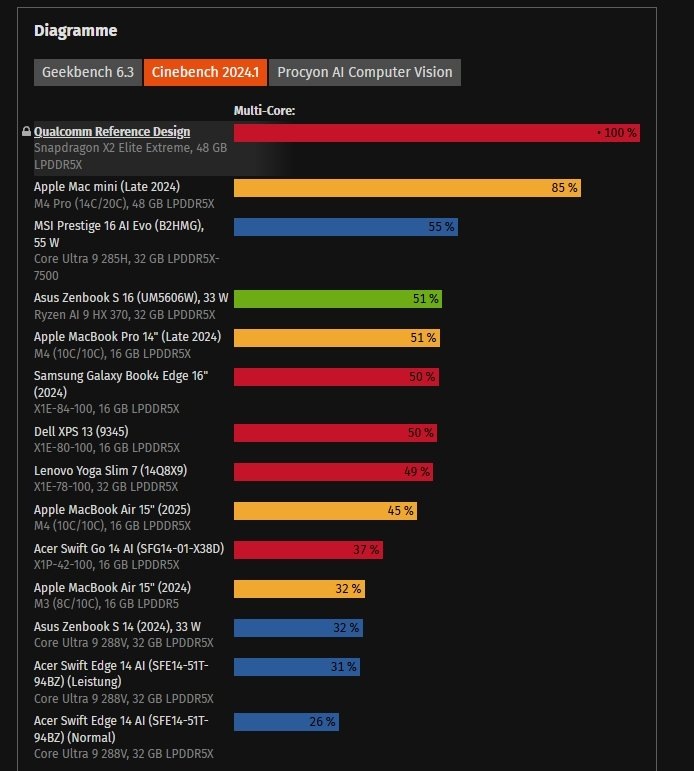The width and height of the screenshot is (694, 771).
Task: Click the 37 % Acer Swift Go 14 bar
Action: pyautogui.click(x=308, y=550)
